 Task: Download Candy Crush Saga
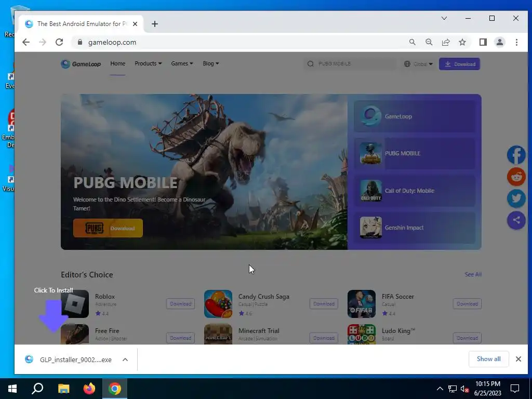(324, 303)
